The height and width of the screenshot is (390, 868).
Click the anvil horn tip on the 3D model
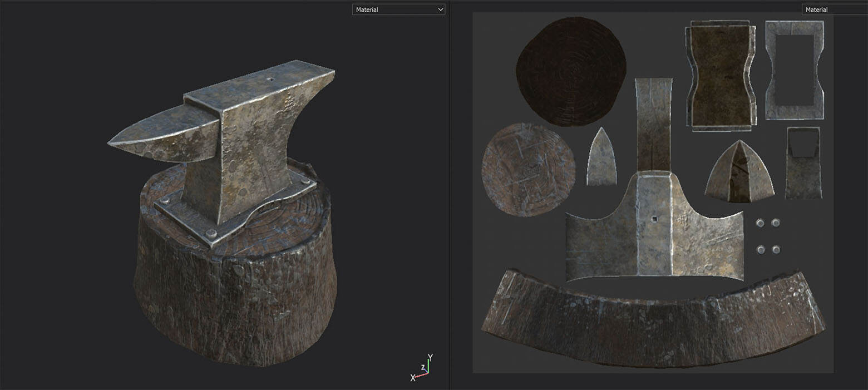coord(114,143)
